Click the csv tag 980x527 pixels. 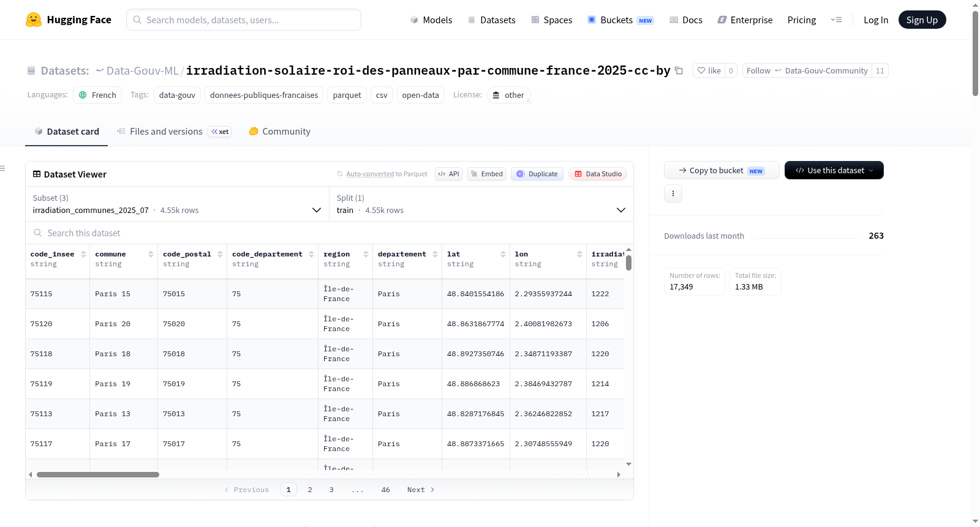382,95
